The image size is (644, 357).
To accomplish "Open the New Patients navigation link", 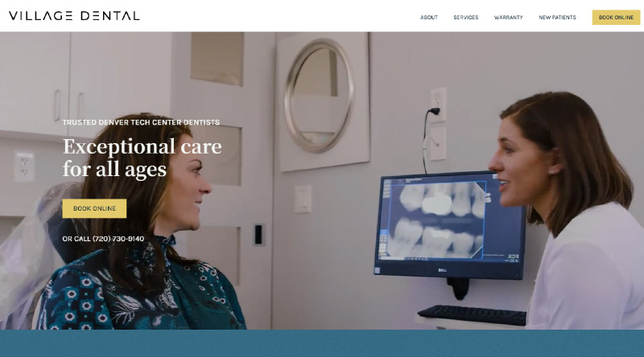I will (x=557, y=17).
